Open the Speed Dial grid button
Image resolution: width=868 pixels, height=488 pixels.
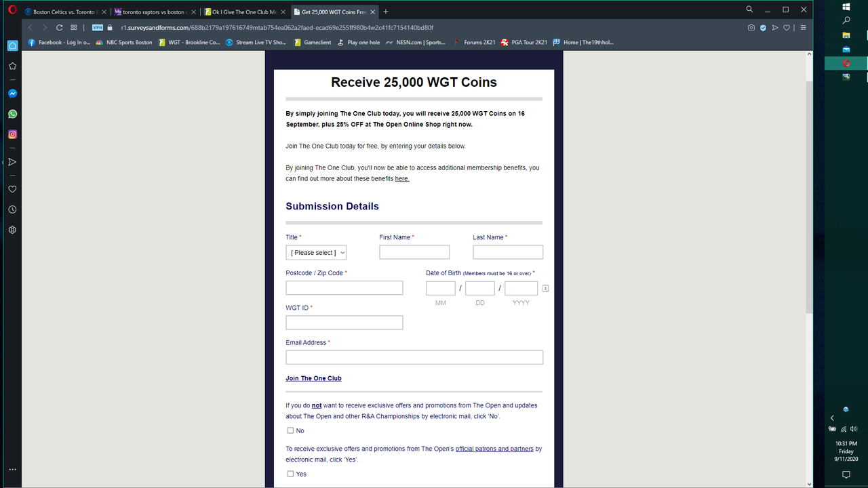click(x=74, y=27)
